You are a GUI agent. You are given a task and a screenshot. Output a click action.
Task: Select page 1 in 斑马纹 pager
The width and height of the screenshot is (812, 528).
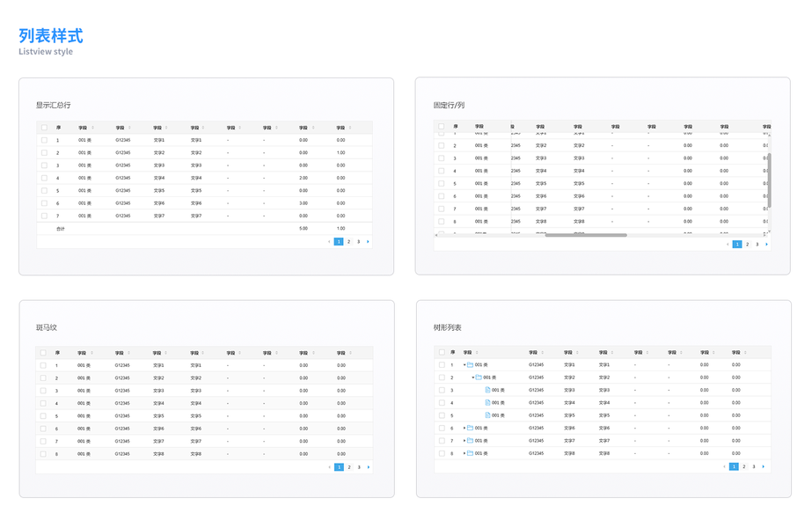coord(340,467)
